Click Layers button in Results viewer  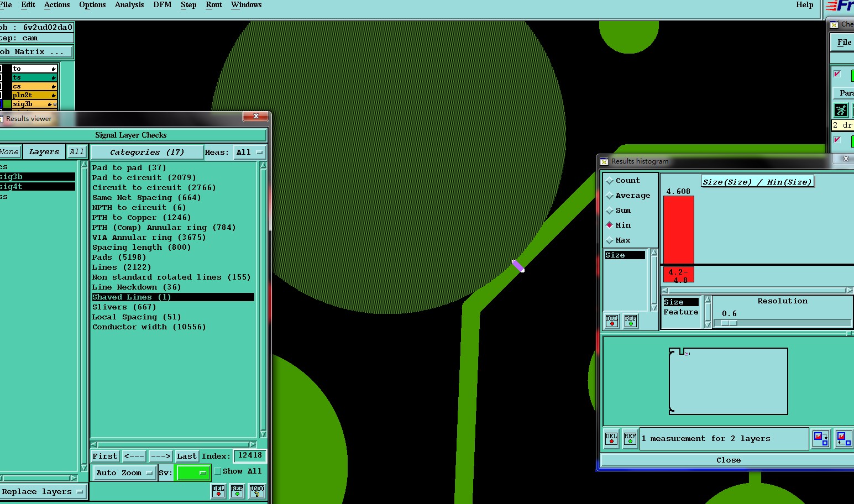[x=44, y=152]
